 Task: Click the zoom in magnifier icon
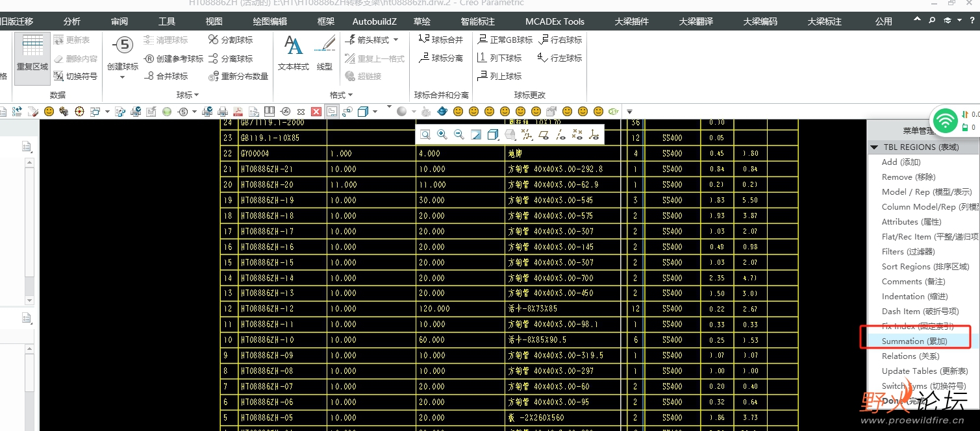(x=442, y=134)
